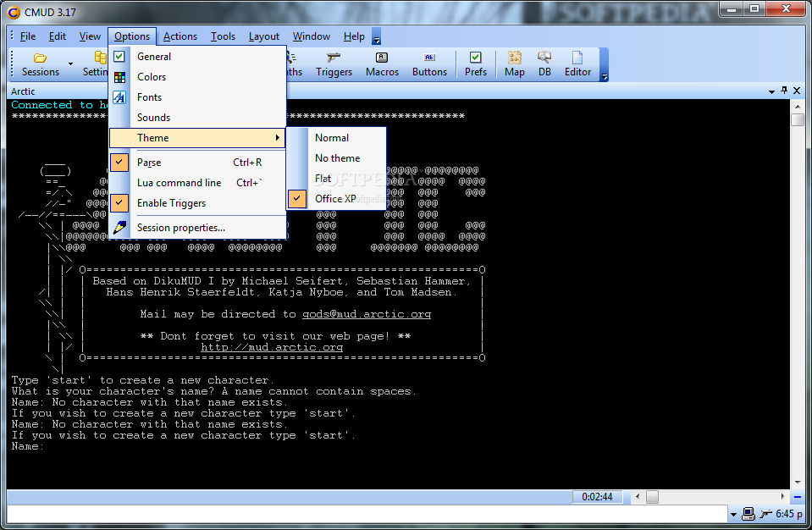Open the partly hidden Paths toolbar button
Viewport: 812px width, 530px height.
pos(296,64)
